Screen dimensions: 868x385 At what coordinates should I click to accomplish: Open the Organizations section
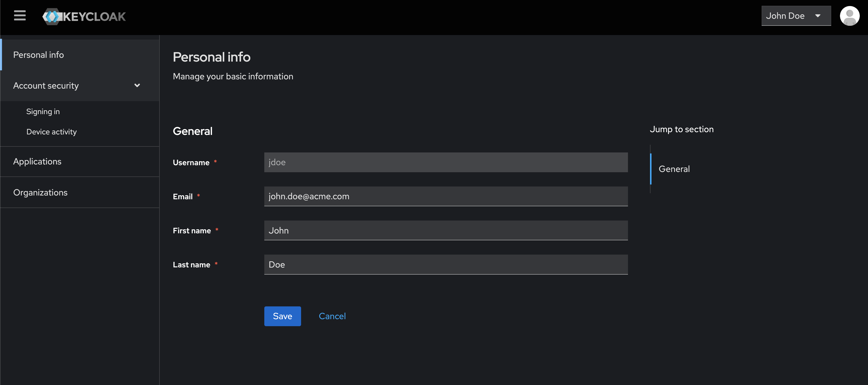[x=40, y=192]
